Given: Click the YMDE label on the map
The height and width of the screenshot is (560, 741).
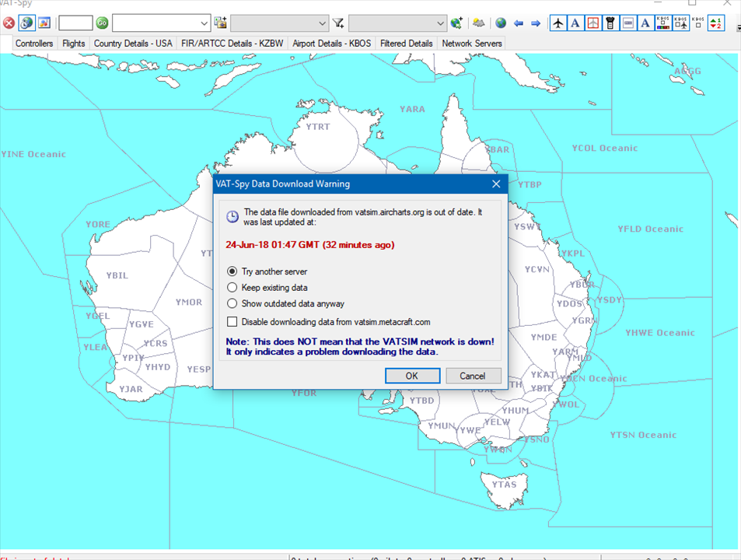Looking at the screenshot, I should pyautogui.click(x=544, y=338).
